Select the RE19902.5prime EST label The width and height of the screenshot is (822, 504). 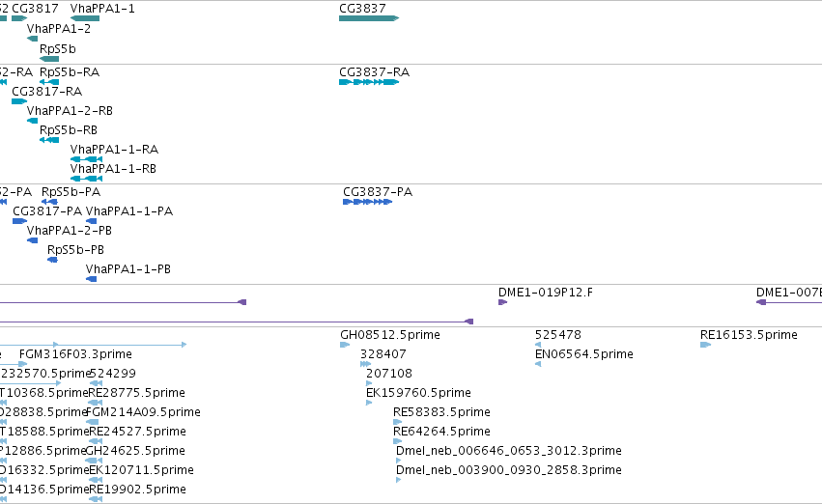tap(137, 490)
